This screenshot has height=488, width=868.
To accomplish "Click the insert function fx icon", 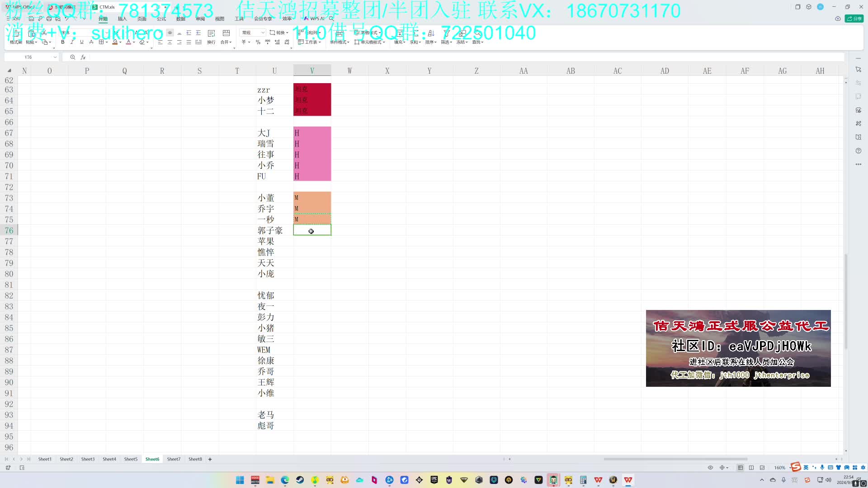I will (83, 57).
